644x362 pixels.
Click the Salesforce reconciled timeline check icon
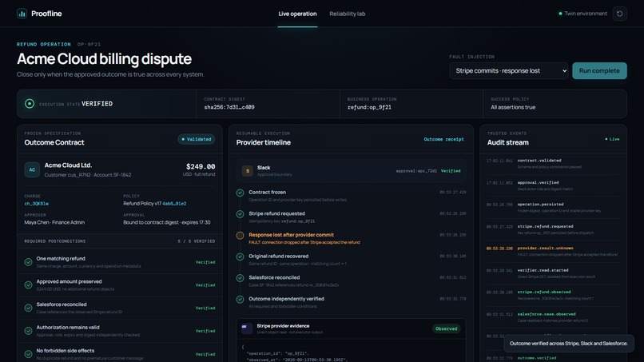click(240, 278)
